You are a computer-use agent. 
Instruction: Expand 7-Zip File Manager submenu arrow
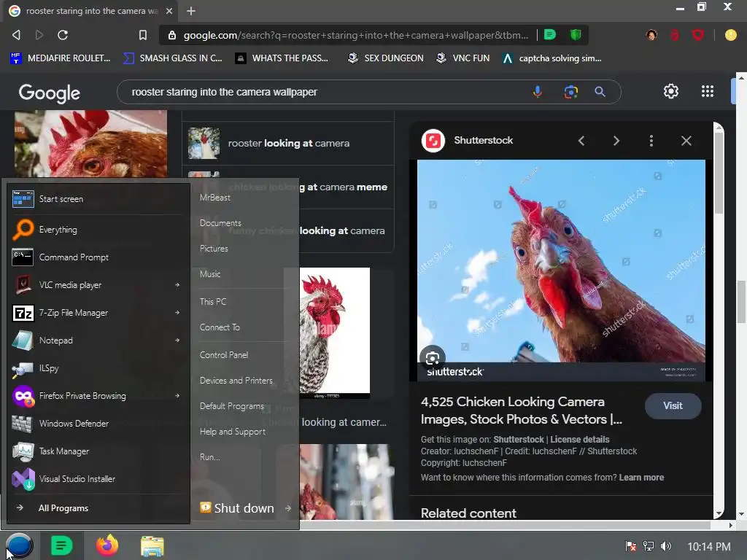(177, 312)
